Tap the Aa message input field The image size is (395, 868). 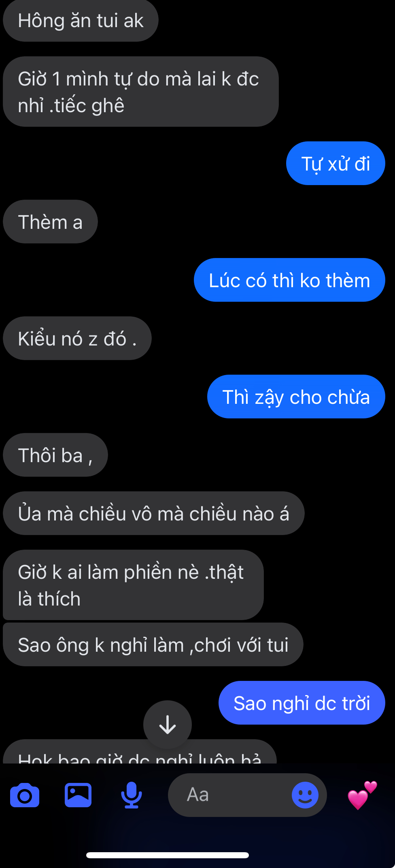pos(247,795)
